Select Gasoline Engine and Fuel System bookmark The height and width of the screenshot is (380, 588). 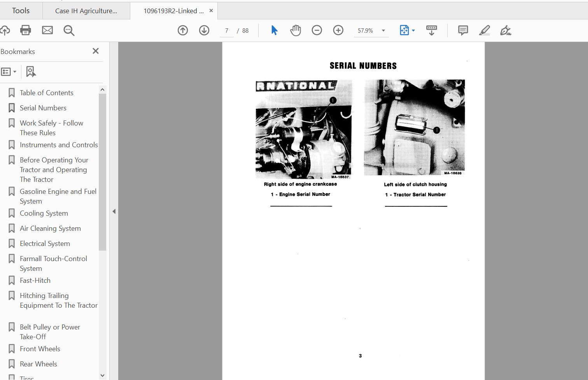tap(58, 196)
